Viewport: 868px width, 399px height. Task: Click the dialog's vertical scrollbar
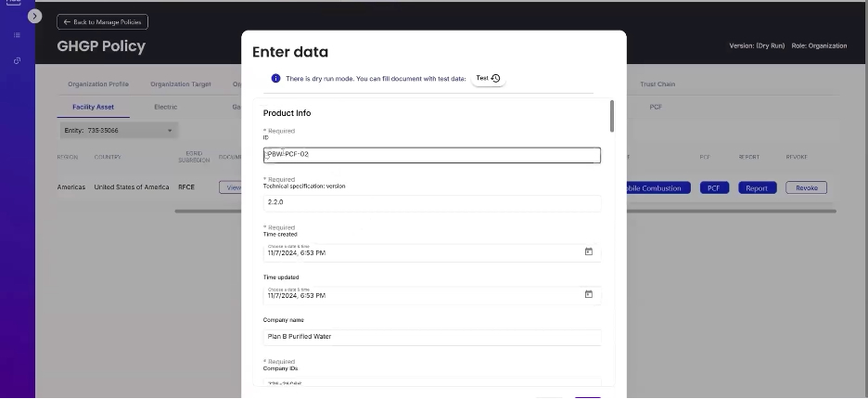[x=611, y=116]
